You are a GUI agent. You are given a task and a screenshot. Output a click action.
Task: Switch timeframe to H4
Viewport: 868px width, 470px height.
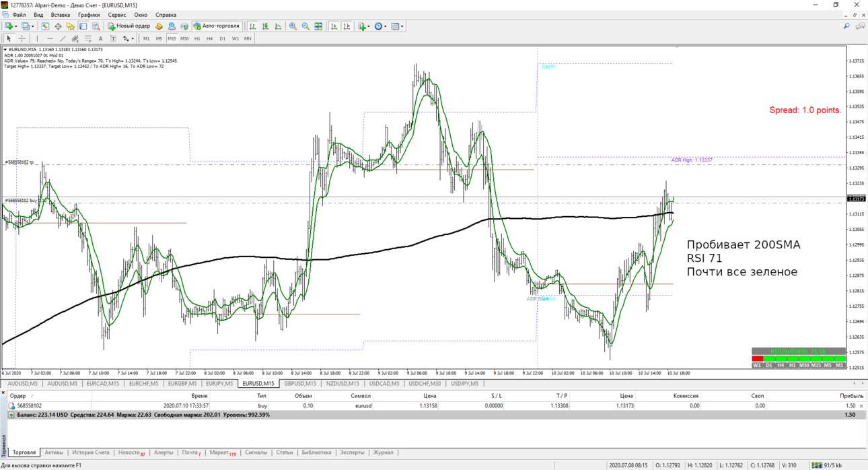coord(210,38)
